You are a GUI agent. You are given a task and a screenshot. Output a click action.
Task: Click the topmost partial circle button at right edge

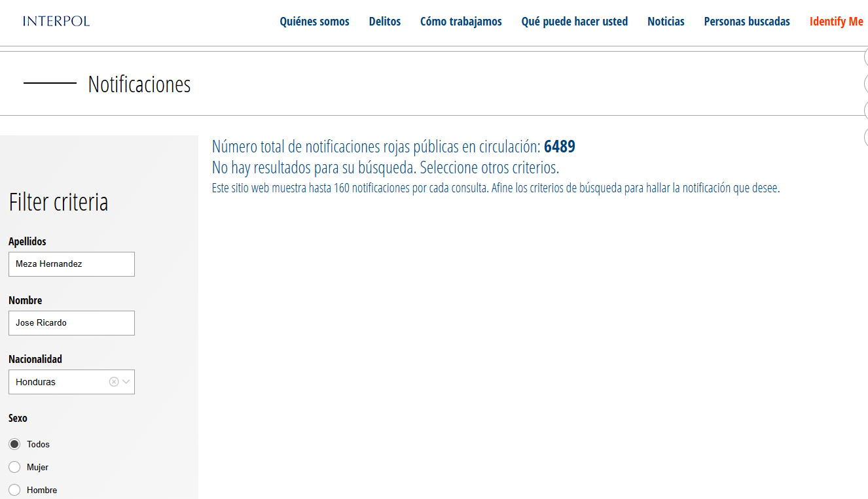coord(865,58)
